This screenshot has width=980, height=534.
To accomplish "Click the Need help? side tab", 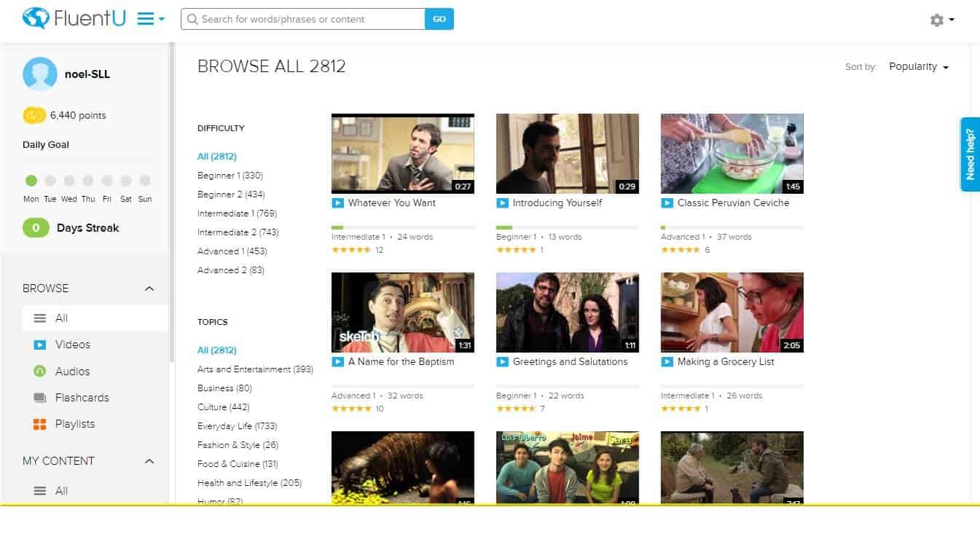I will pos(970,154).
